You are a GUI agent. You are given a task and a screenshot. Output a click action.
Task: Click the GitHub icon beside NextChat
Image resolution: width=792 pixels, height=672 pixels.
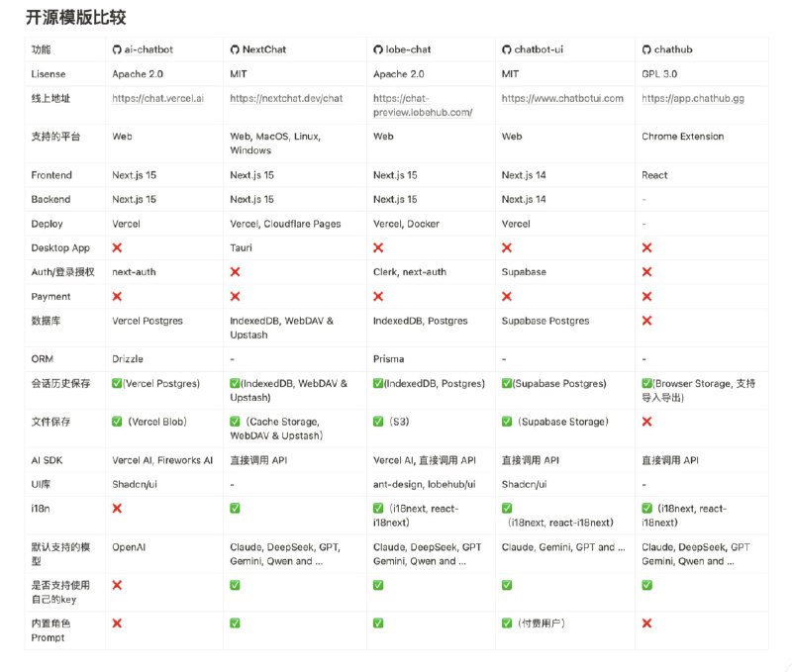pyautogui.click(x=235, y=49)
